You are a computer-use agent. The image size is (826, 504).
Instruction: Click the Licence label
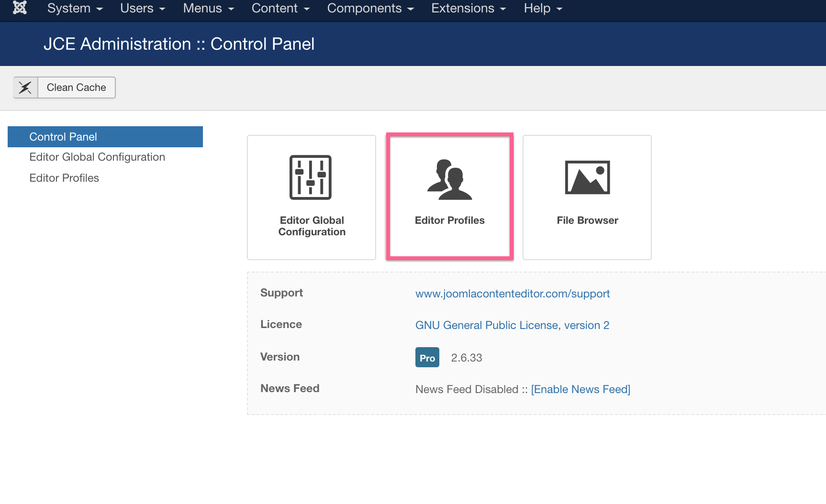coord(281,324)
